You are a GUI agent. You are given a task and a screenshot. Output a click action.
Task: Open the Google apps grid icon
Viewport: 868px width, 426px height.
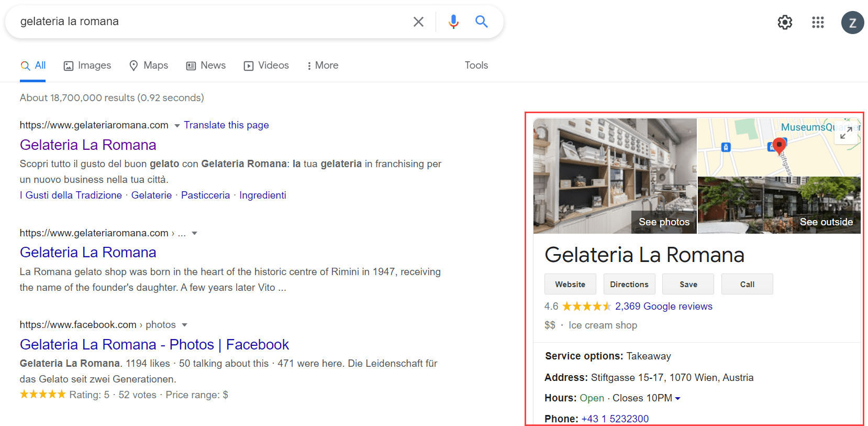coord(818,22)
